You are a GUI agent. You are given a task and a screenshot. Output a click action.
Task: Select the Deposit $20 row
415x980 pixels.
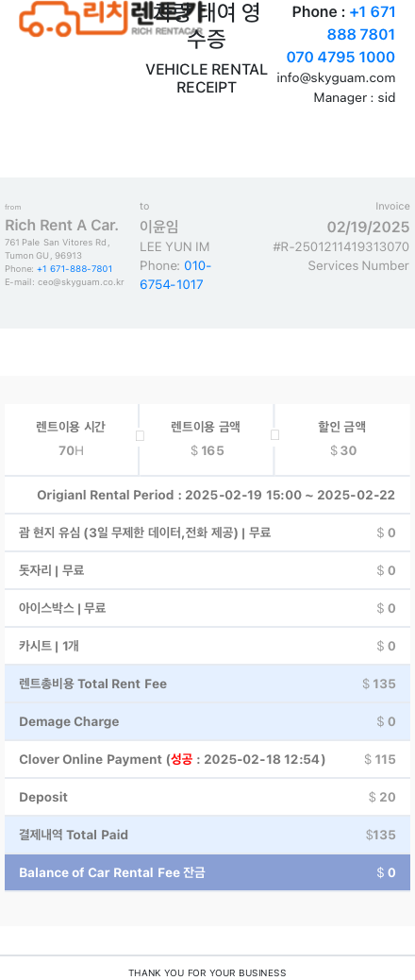207,797
